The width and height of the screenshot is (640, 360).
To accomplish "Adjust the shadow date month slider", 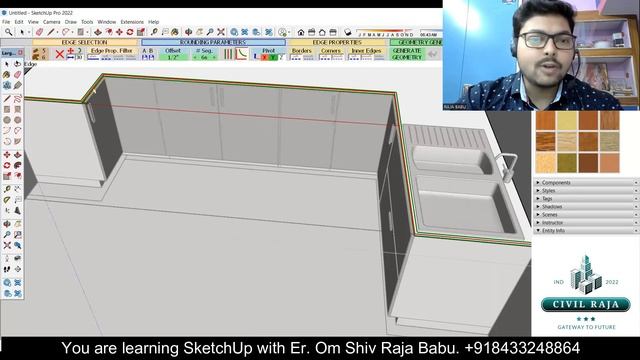I will coord(386,32).
